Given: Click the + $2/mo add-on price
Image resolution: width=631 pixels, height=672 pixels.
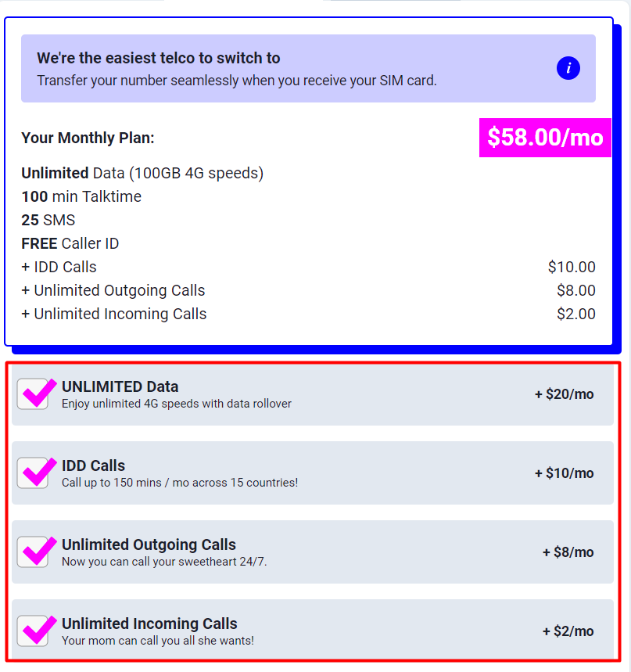Looking at the screenshot, I should click(x=568, y=631).
